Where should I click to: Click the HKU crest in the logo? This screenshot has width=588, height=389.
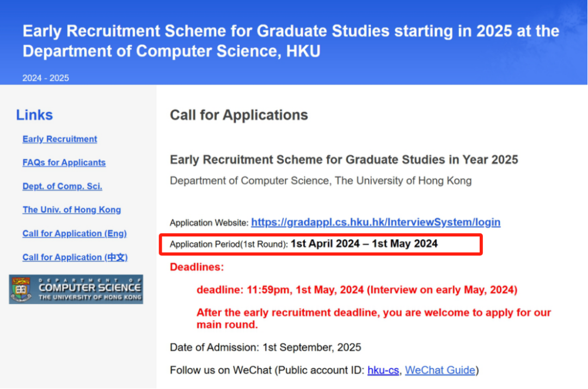tap(21, 290)
